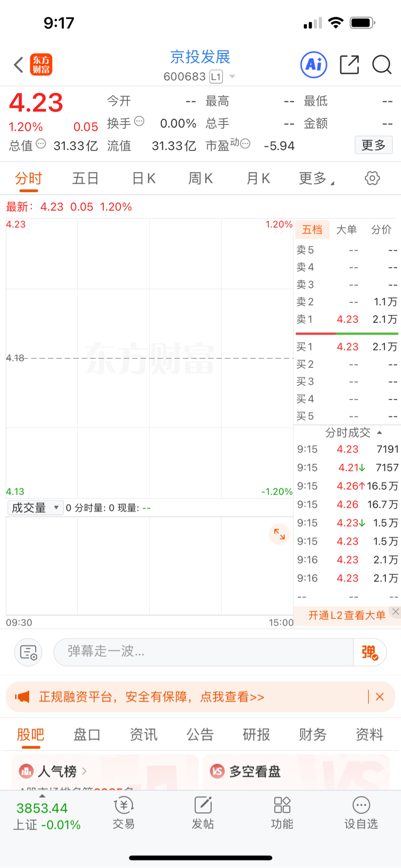Open 交易 in the bottom bar
401x868 pixels.
coord(124,813)
